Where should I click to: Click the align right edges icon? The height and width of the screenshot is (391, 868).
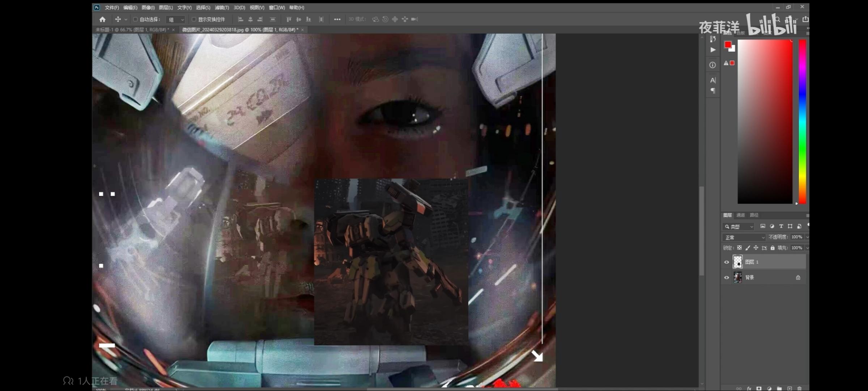point(260,19)
